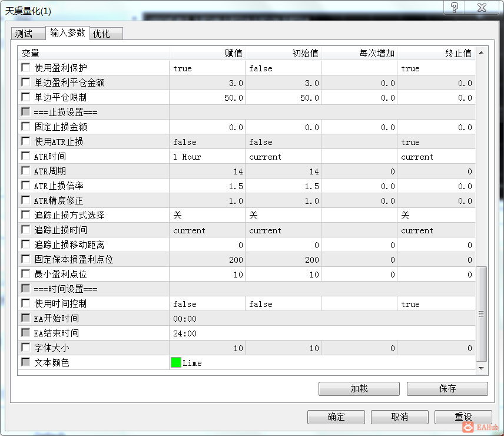Edit the EA开始时间 value 00:00
The image size is (504, 436).
click(322, 318)
